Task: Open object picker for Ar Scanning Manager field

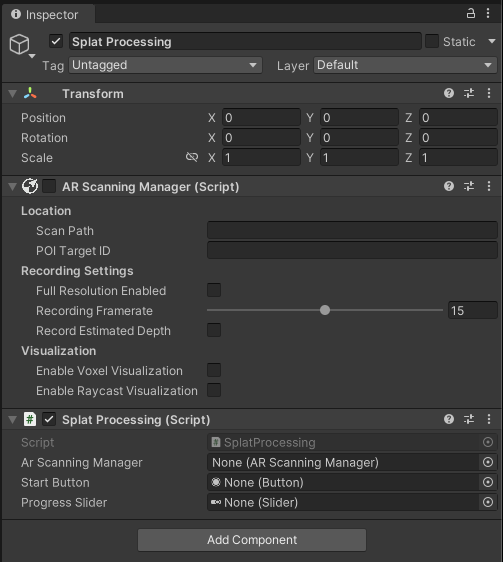Action: click(x=488, y=462)
